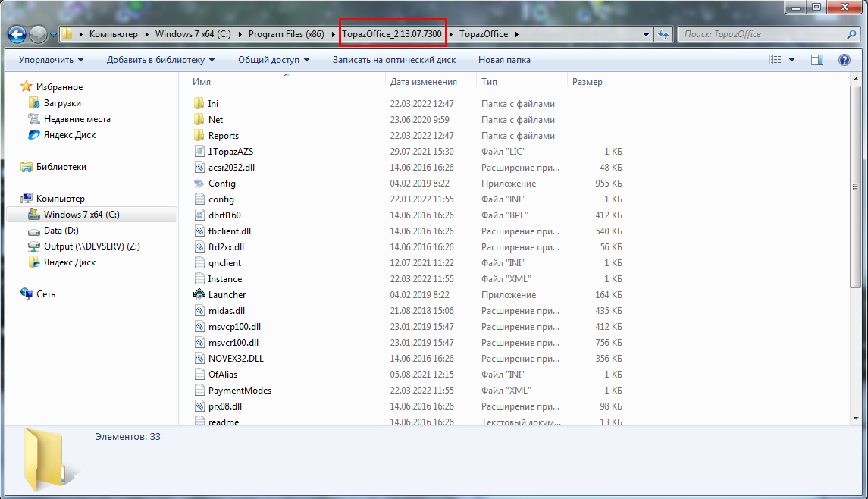Open the 'Упорядочить' menu
868x499 pixels.
pos(51,60)
